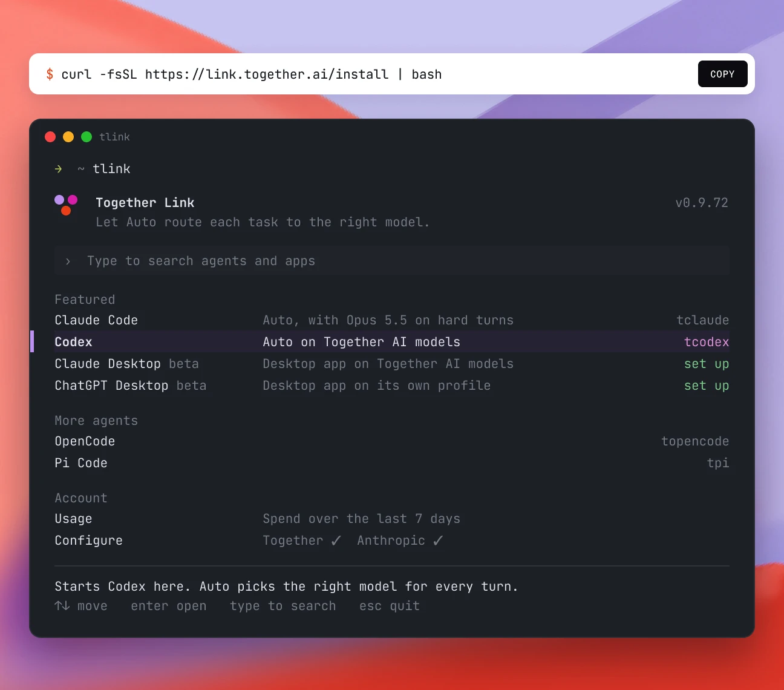The width and height of the screenshot is (784, 690).
Task: Click the tcodex command shortcut
Action: (707, 342)
